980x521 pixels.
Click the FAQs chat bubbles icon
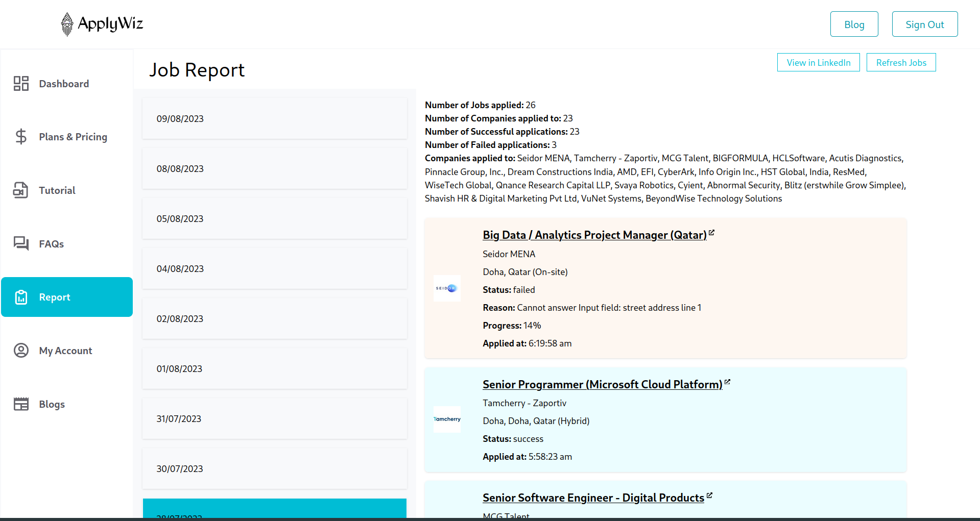(x=21, y=243)
